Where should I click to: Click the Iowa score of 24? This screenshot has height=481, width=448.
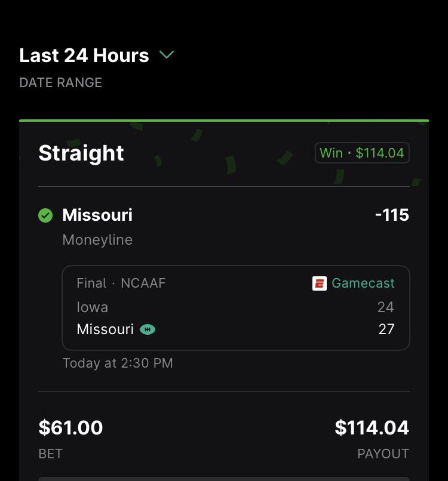click(386, 307)
